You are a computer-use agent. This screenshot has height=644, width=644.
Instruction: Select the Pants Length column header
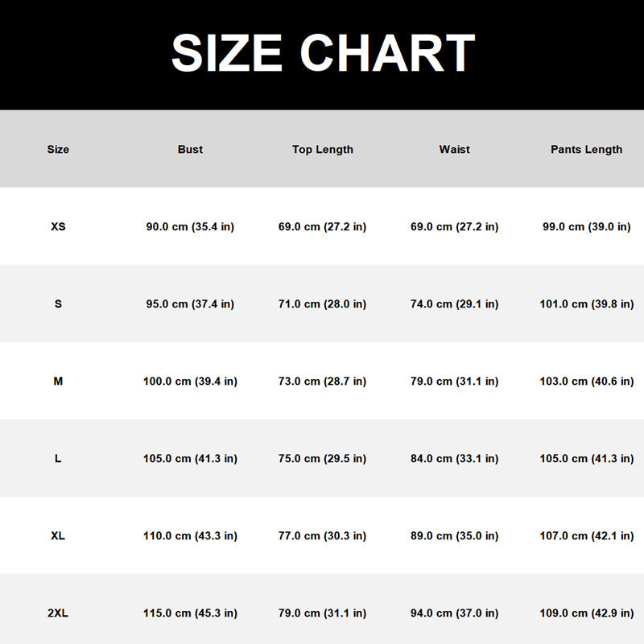[587, 150]
